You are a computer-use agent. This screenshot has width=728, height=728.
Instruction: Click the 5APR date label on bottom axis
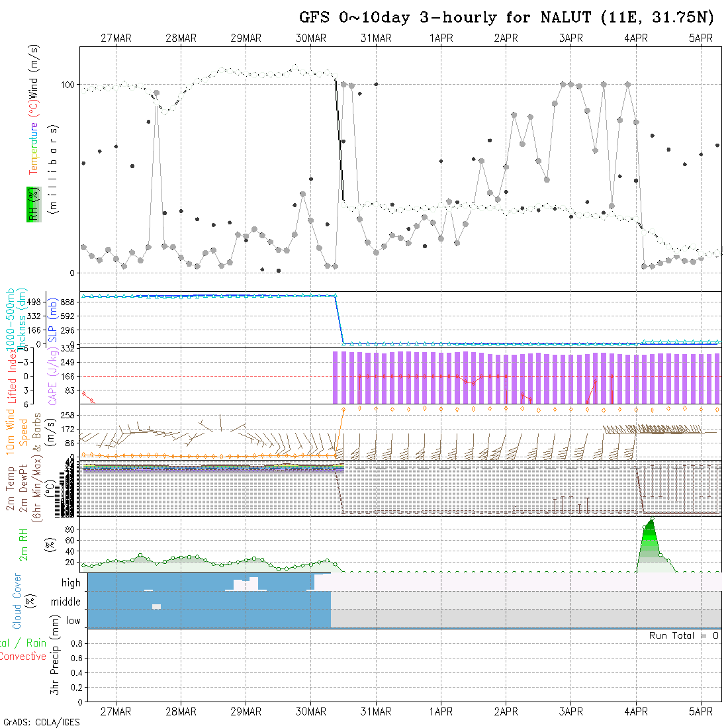pyautogui.click(x=701, y=711)
